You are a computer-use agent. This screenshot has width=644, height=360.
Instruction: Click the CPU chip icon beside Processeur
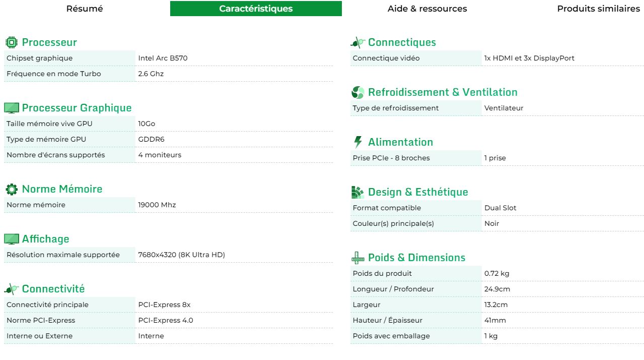coord(11,42)
